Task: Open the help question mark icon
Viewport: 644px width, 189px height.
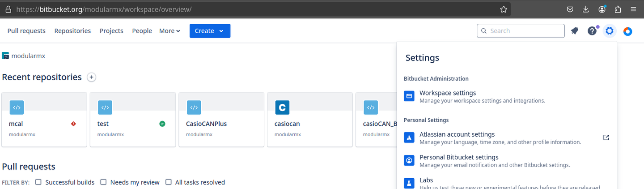Action: [x=592, y=31]
